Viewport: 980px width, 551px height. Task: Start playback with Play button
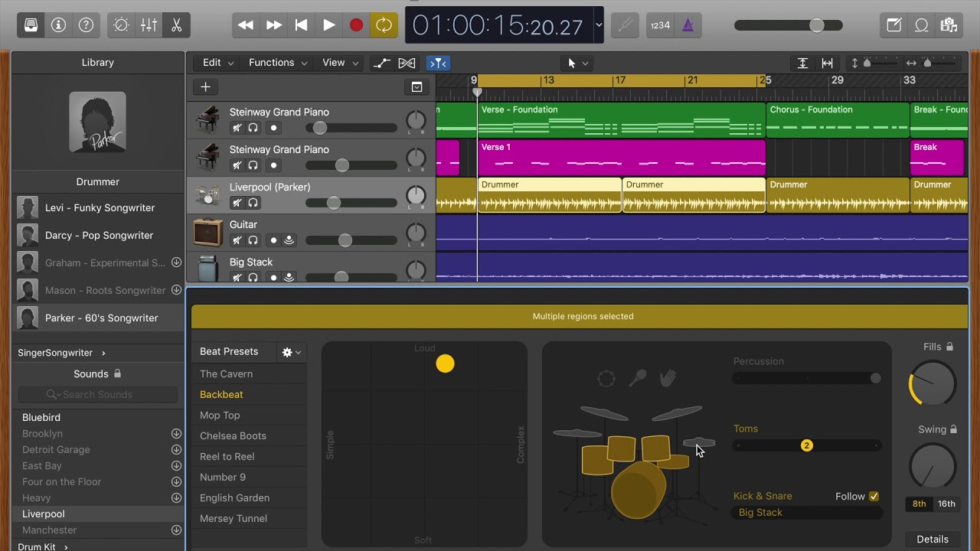click(328, 25)
